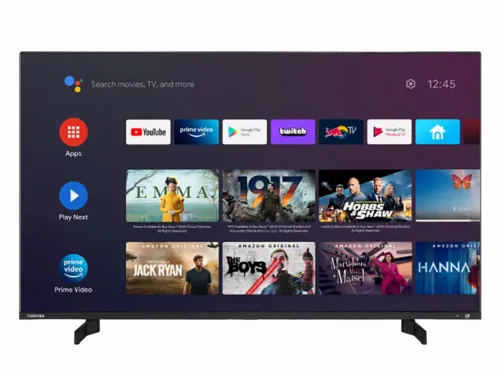
Task: Open the HANNA series thumbnail
Action: click(448, 268)
